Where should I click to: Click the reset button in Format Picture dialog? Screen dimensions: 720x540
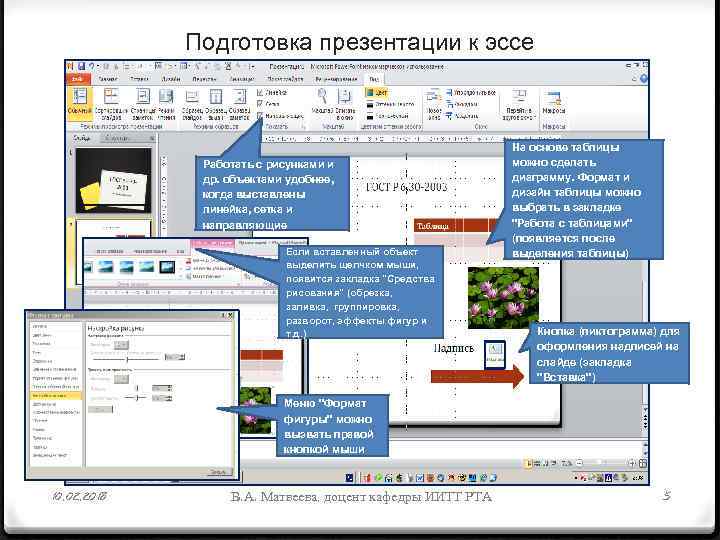pos(100,410)
